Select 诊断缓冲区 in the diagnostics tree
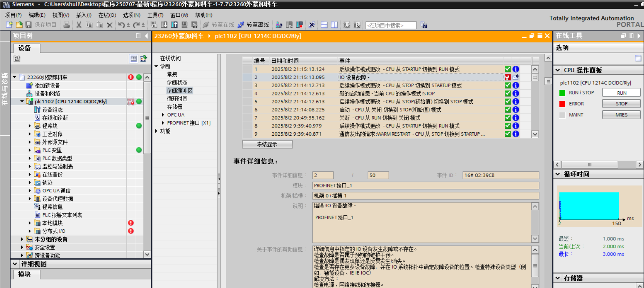This screenshot has width=644, height=288. point(180,91)
